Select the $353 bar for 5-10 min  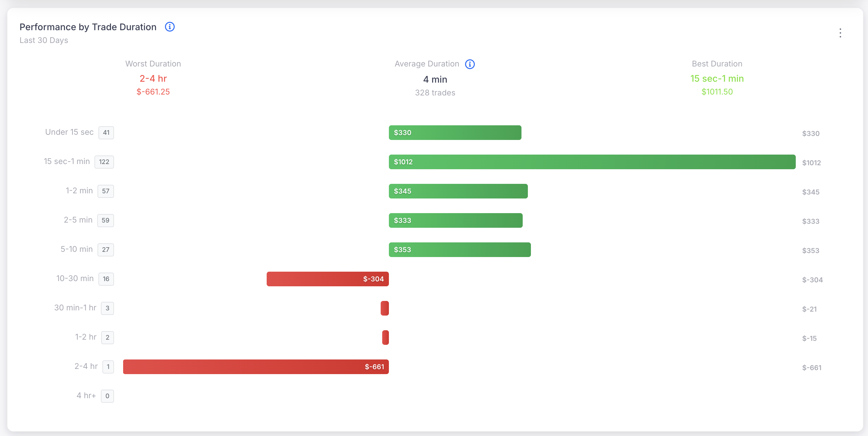point(459,249)
